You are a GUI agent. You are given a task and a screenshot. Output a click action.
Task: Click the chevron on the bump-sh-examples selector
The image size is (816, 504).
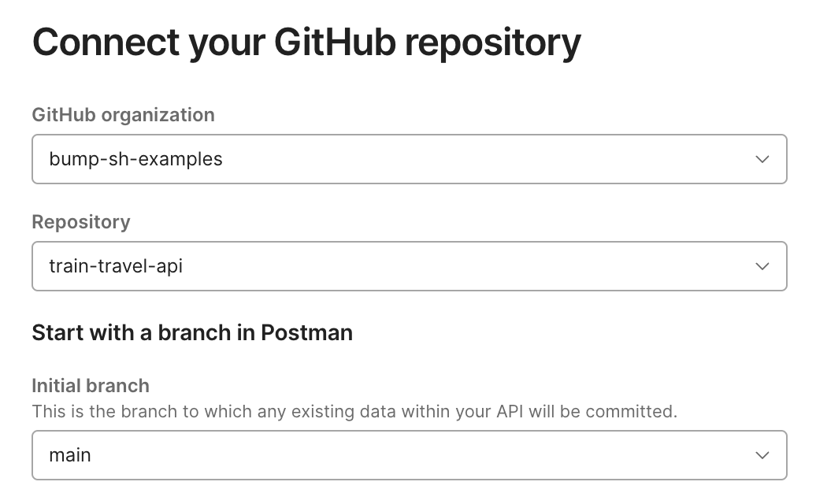(x=762, y=159)
